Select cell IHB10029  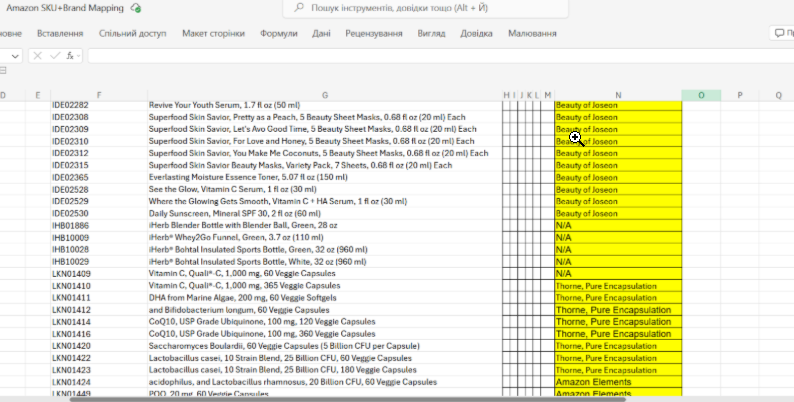(99, 262)
